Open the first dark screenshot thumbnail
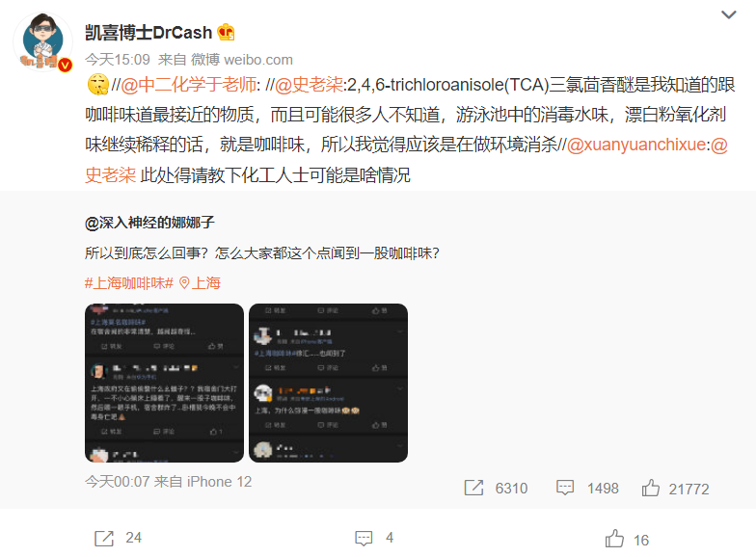 tap(164, 384)
